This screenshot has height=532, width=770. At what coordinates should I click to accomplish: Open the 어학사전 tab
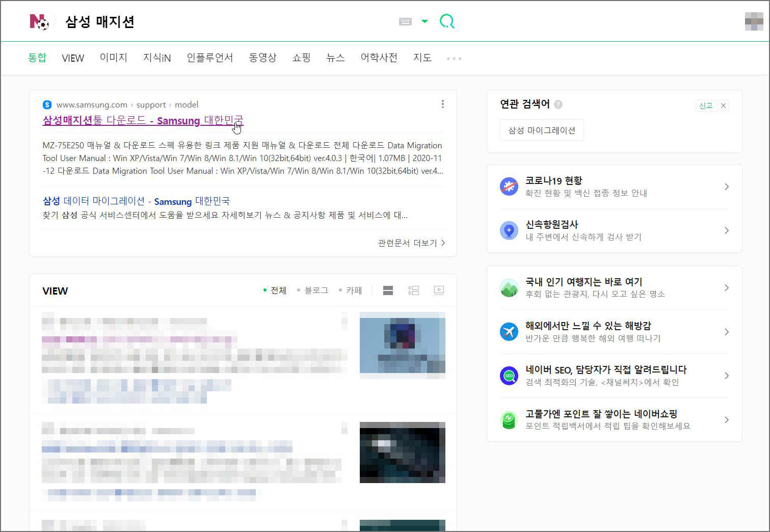[379, 58]
